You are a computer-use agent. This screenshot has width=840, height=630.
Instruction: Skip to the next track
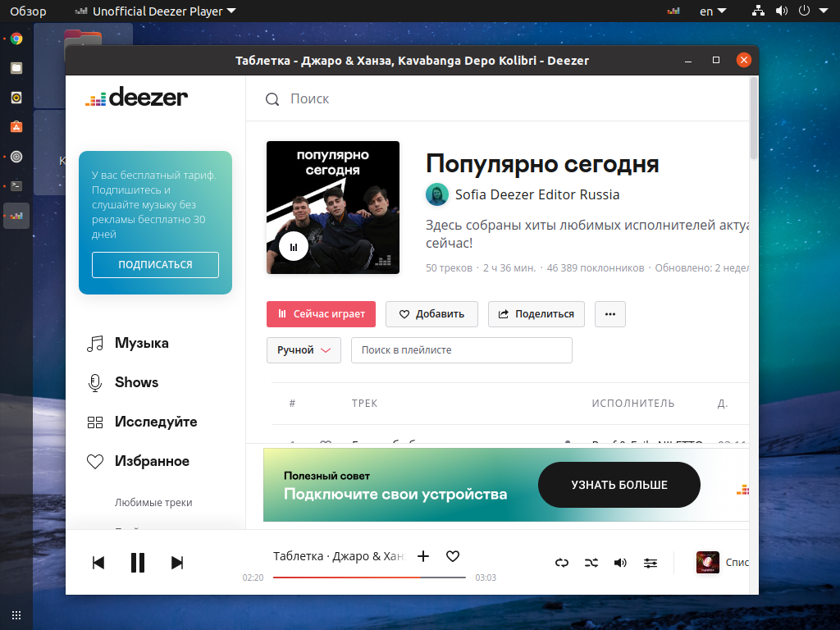(177, 563)
